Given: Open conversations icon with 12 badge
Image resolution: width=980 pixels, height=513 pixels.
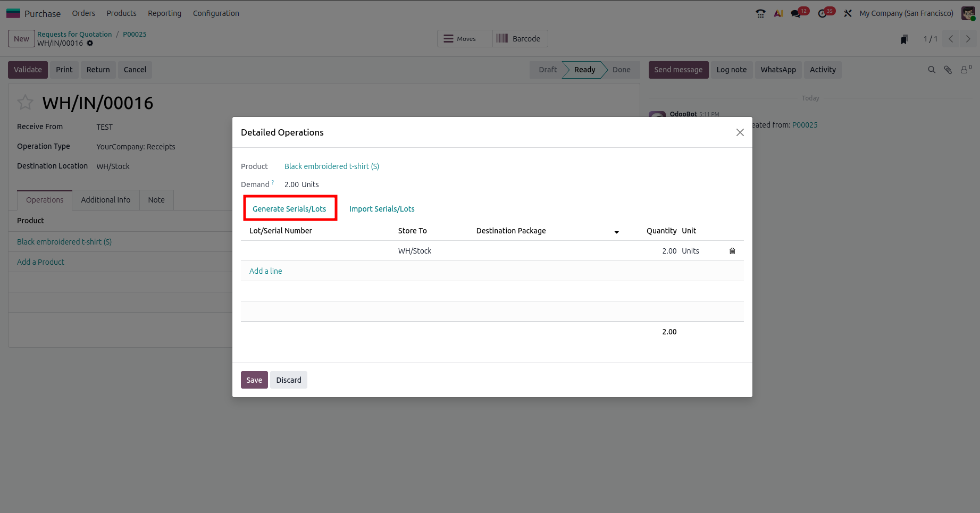Looking at the screenshot, I should click(796, 13).
